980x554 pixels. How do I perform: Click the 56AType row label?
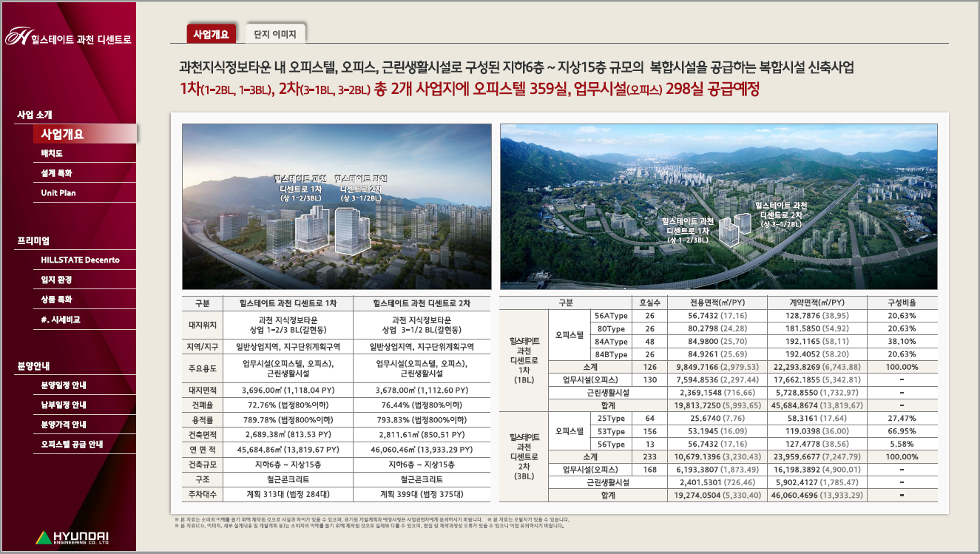[612, 316]
